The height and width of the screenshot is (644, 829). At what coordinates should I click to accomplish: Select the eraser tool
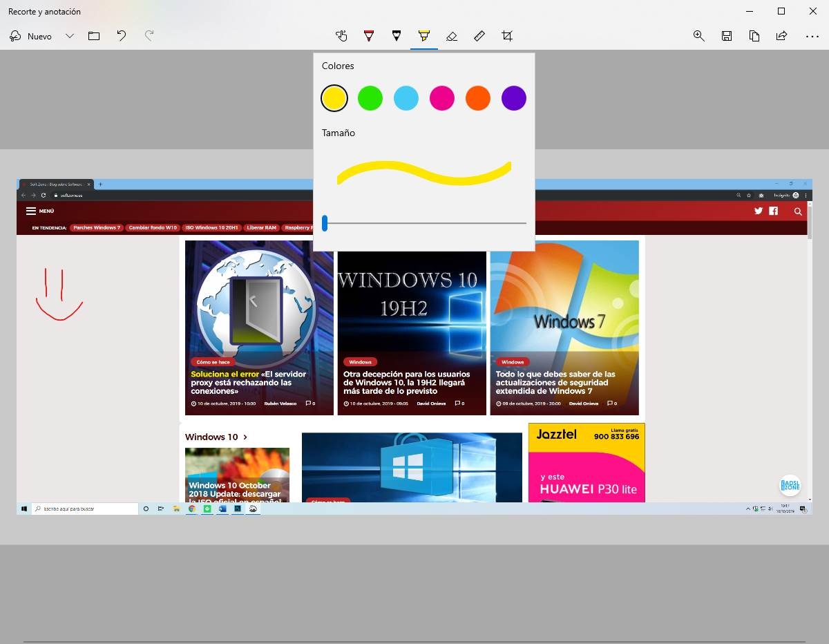point(452,36)
